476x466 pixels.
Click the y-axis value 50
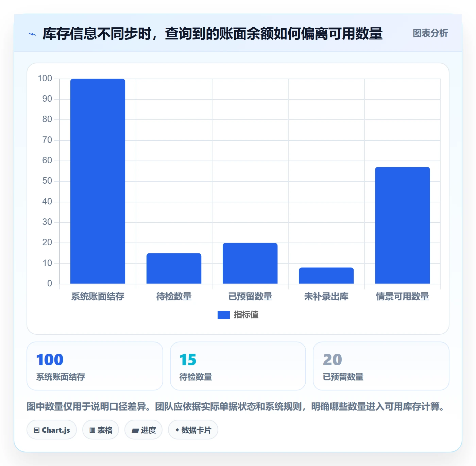coord(47,181)
